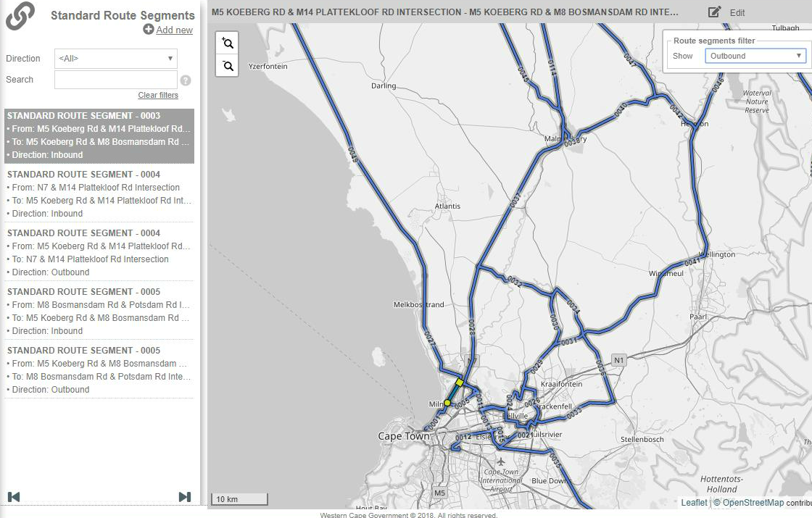
Task: Click the Paarl map label
Action: pos(698,317)
